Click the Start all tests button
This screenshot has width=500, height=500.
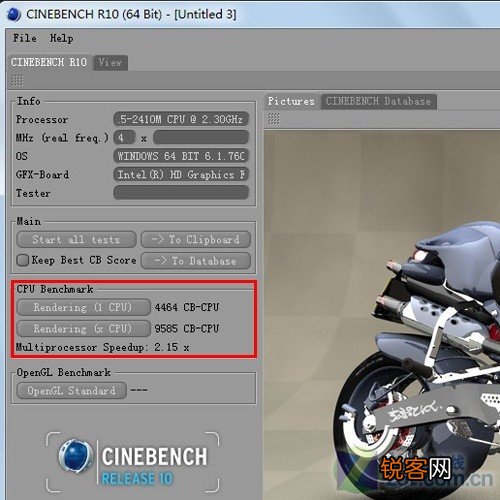[76, 239]
